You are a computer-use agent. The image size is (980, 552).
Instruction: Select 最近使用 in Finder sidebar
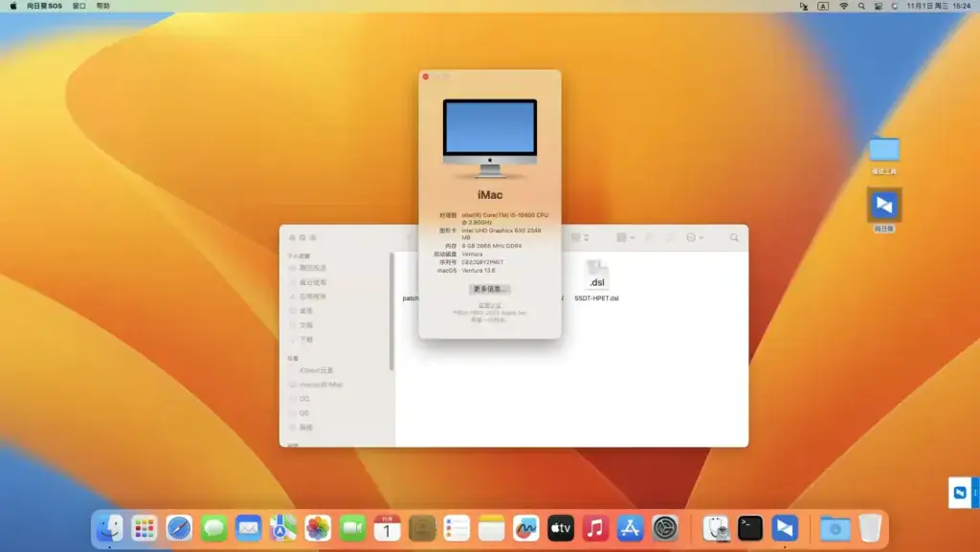click(313, 282)
